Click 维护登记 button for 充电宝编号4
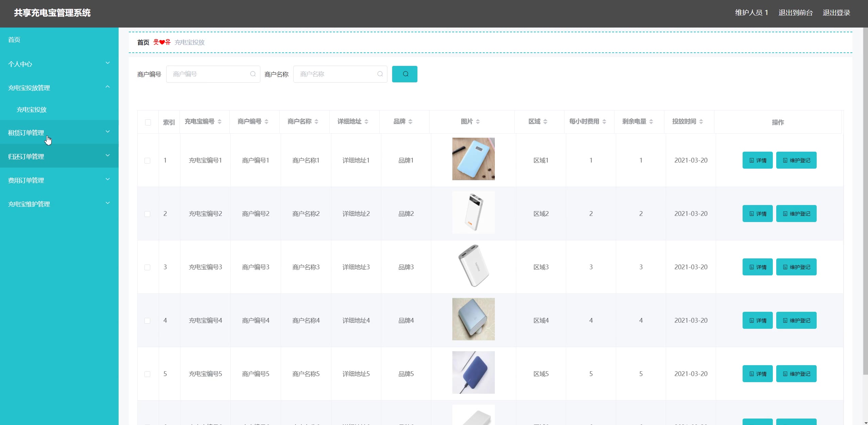868x425 pixels. [x=796, y=320]
